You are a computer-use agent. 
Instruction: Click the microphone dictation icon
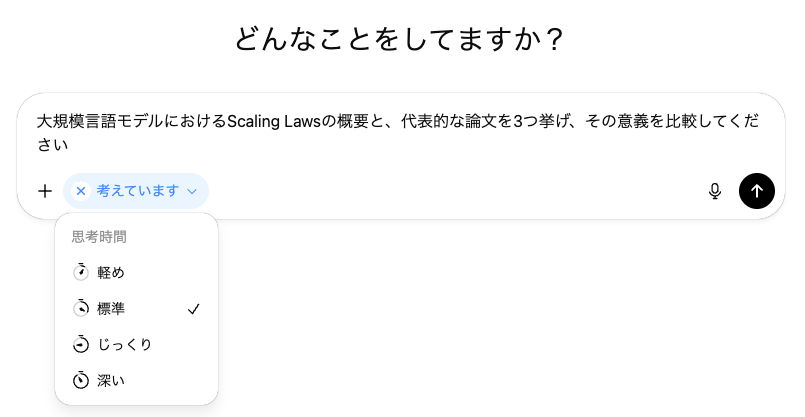pyautogui.click(x=715, y=191)
